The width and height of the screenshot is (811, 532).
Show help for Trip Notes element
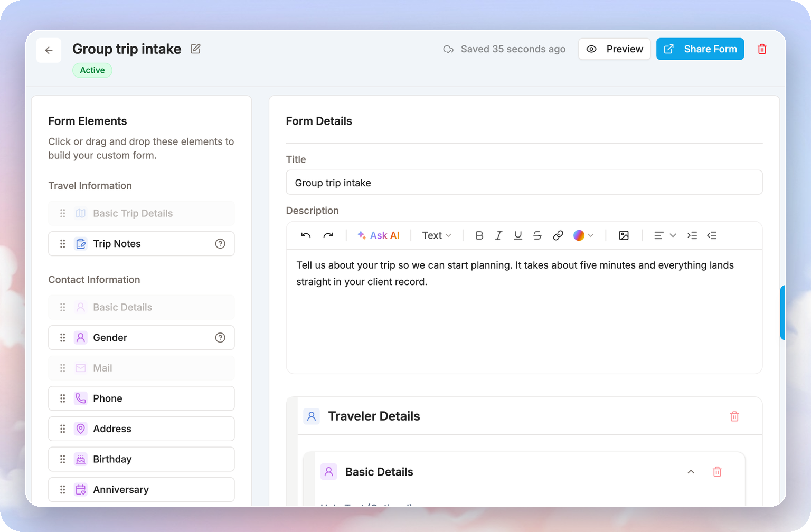pyautogui.click(x=220, y=244)
